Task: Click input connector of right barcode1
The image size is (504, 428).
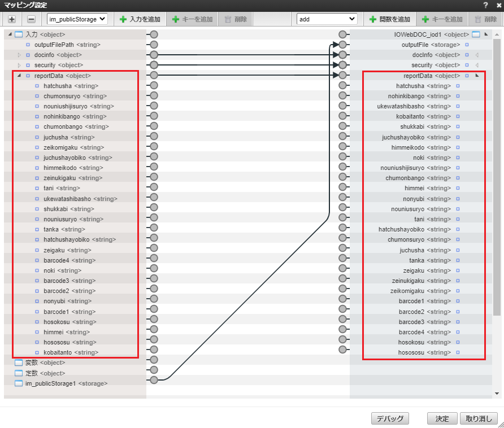Action: (x=342, y=299)
